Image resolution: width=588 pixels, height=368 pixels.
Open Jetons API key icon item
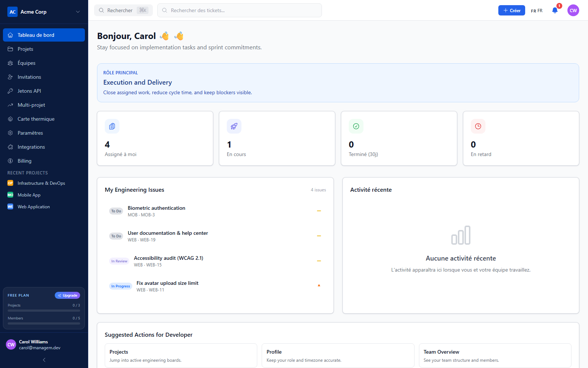click(44, 91)
